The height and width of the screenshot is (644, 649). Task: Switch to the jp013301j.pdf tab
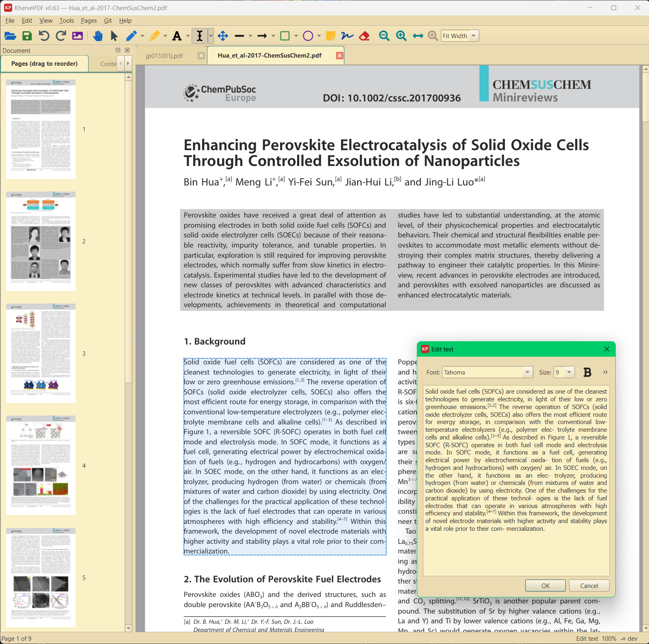point(164,56)
